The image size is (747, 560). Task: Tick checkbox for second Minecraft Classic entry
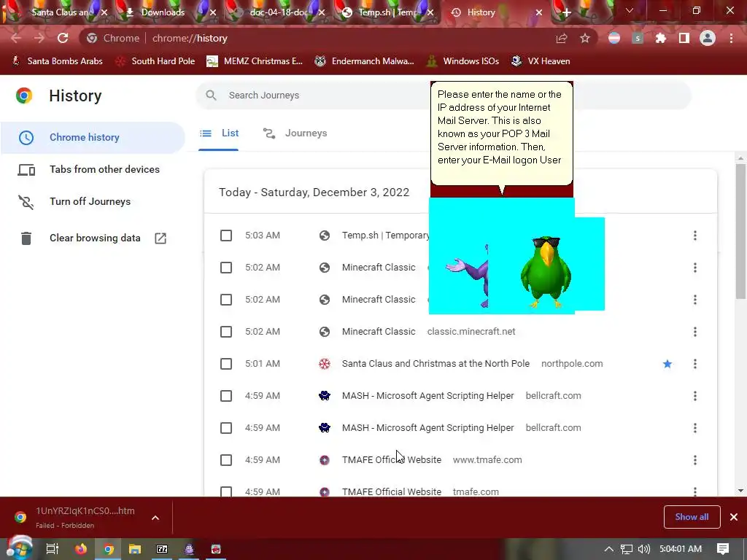(226, 300)
